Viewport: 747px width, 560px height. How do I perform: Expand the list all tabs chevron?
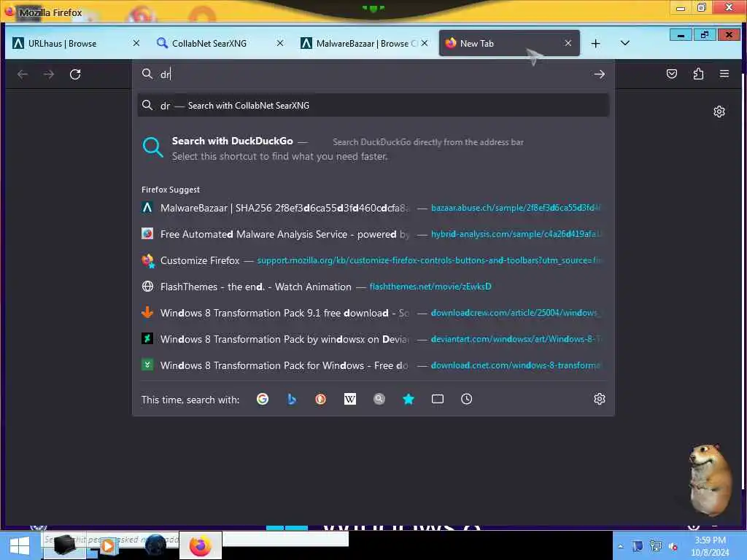click(625, 43)
